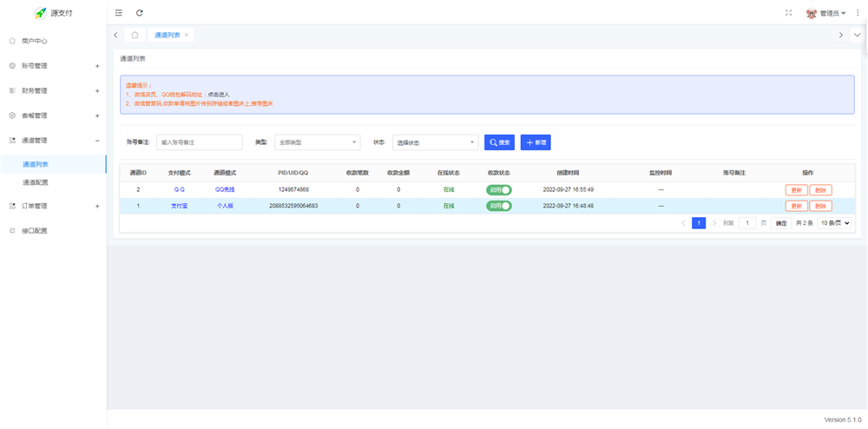This screenshot has height=429, width=868.
Task: Open the tab options chevron dropdown
Action: [858, 35]
